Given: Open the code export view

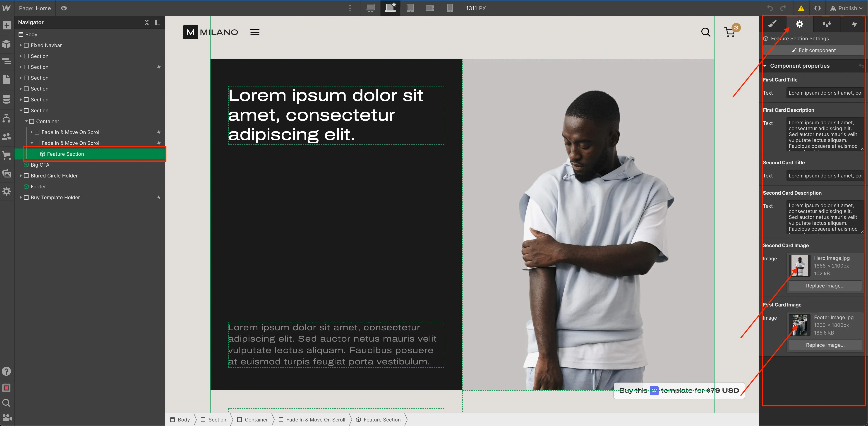Looking at the screenshot, I should tap(818, 8).
